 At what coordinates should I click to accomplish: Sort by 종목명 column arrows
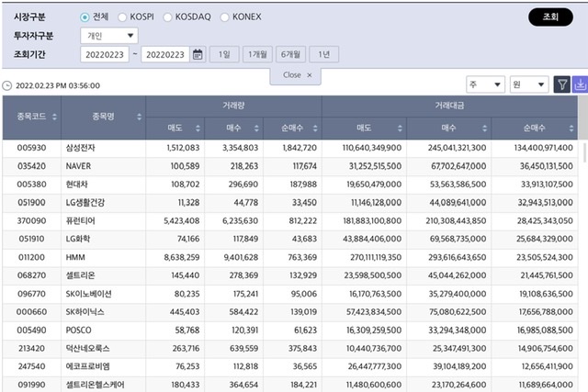pos(139,117)
